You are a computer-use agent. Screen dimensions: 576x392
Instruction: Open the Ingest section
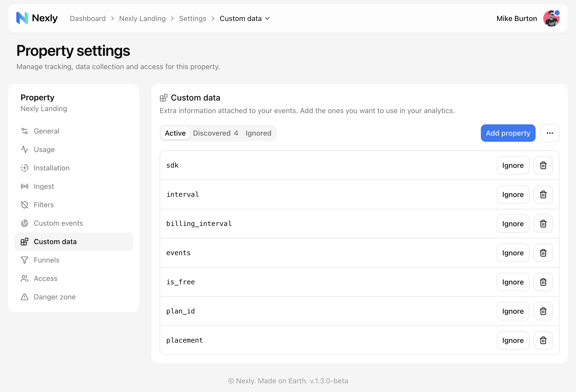[74, 186]
